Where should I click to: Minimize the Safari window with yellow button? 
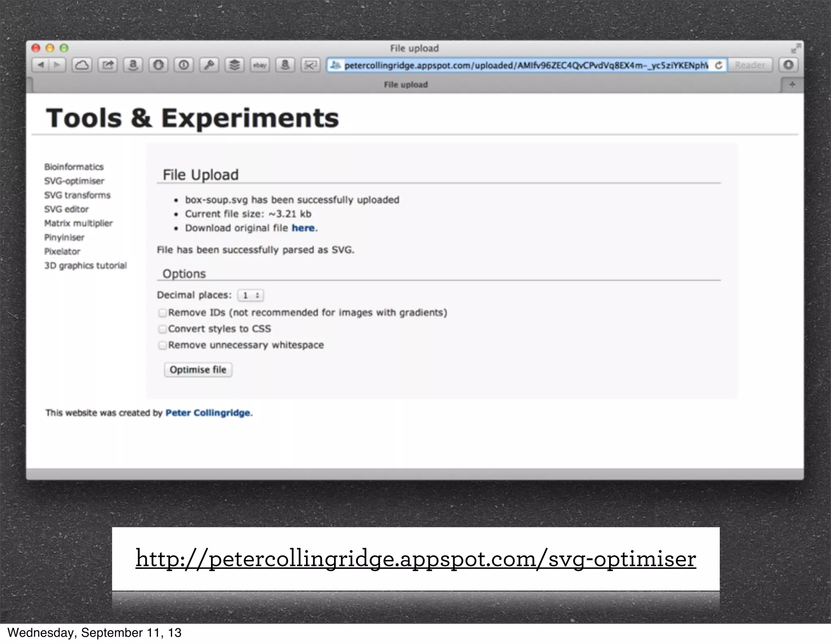[x=50, y=48]
